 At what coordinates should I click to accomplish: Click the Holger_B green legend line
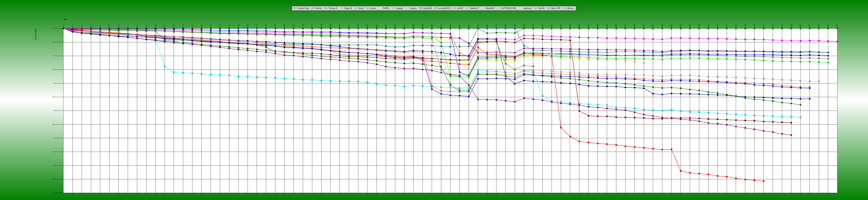341,8
